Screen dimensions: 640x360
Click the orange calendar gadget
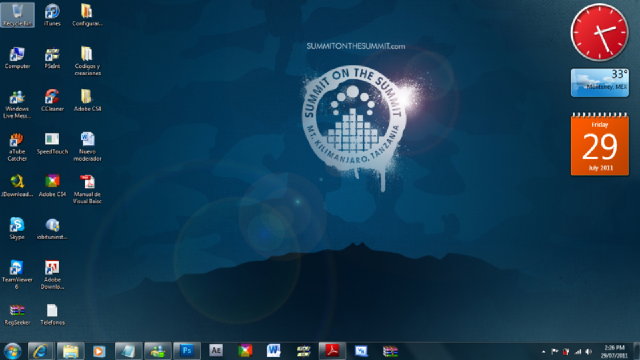[600, 144]
